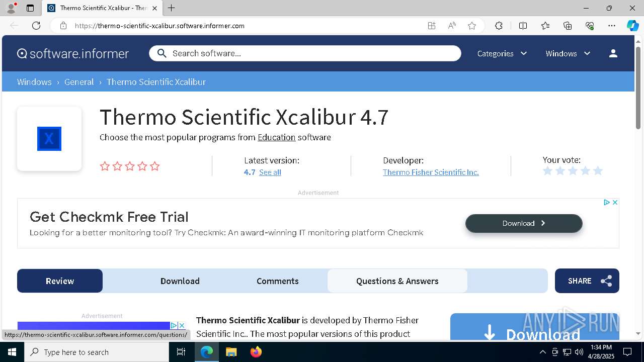The image size is (644, 362).
Task: Open the notification center
Action: click(627, 352)
